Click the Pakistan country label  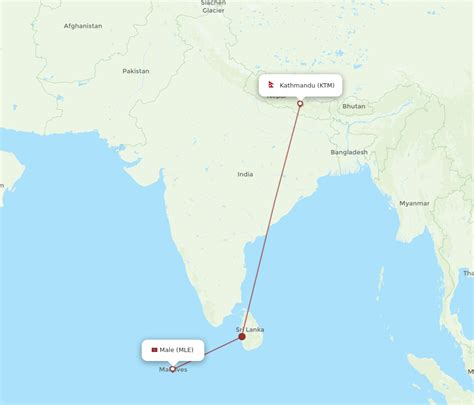coord(136,71)
